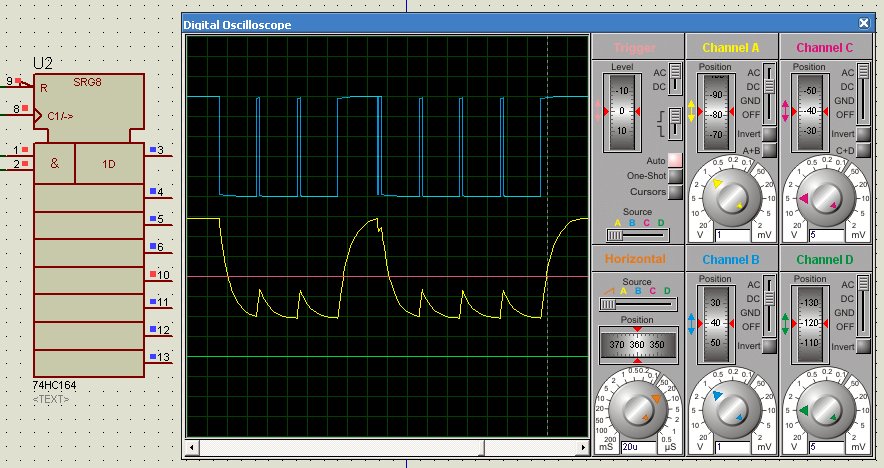This screenshot has width=884, height=468.
Task: Close the Digital Oscilloscope window
Action: tap(864, 23)
